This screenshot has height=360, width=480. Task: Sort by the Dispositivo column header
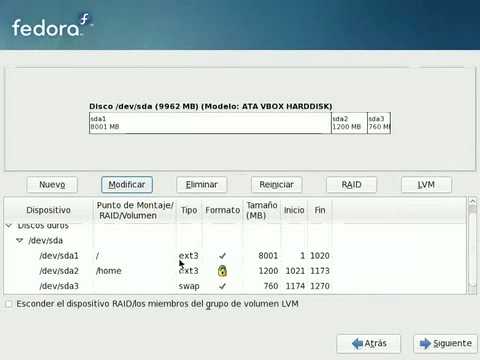click(x=49, y=210)
